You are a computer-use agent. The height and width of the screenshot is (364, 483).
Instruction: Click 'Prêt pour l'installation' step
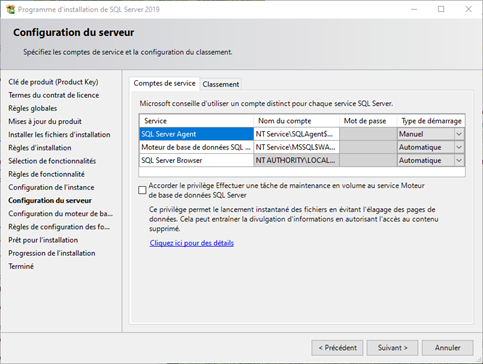43,240
